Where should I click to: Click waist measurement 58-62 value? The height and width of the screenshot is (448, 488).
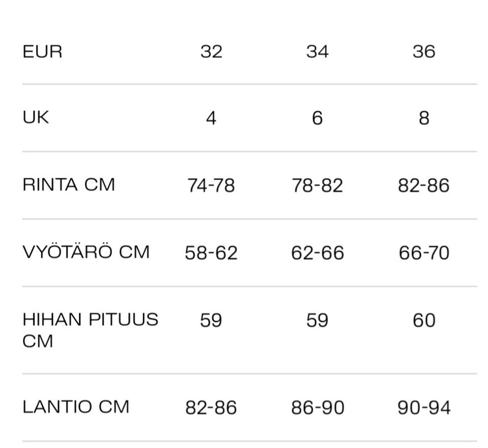(x=211, y=253)
